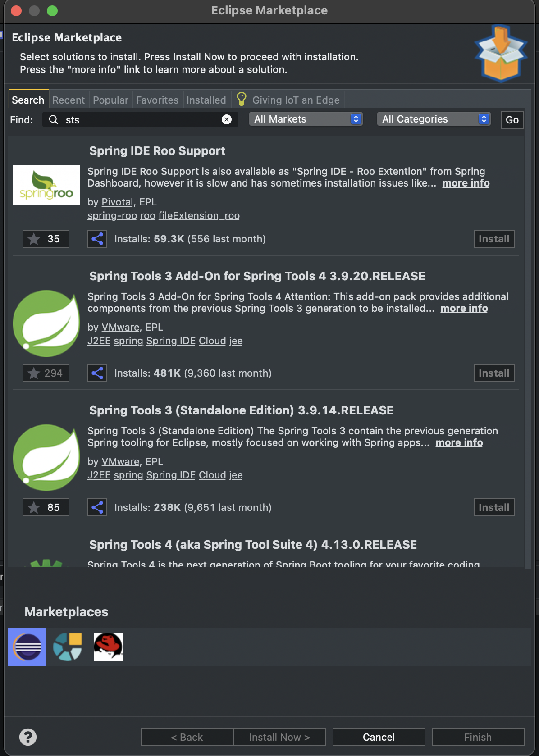The image size is (539, 756).
Task: Click the Installs: 59.3K text
Action: pos(149,239)
